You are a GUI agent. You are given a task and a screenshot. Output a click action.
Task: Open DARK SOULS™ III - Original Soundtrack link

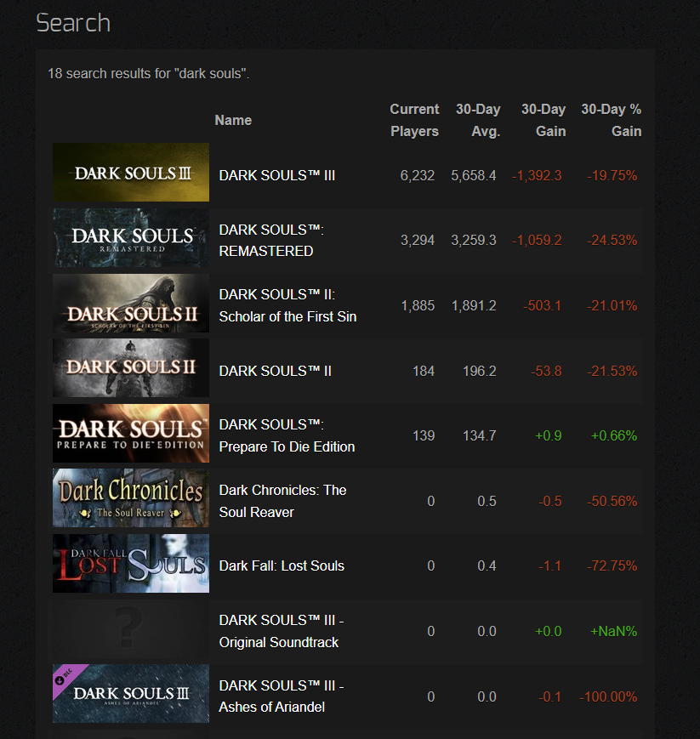(x=281, y=631)
